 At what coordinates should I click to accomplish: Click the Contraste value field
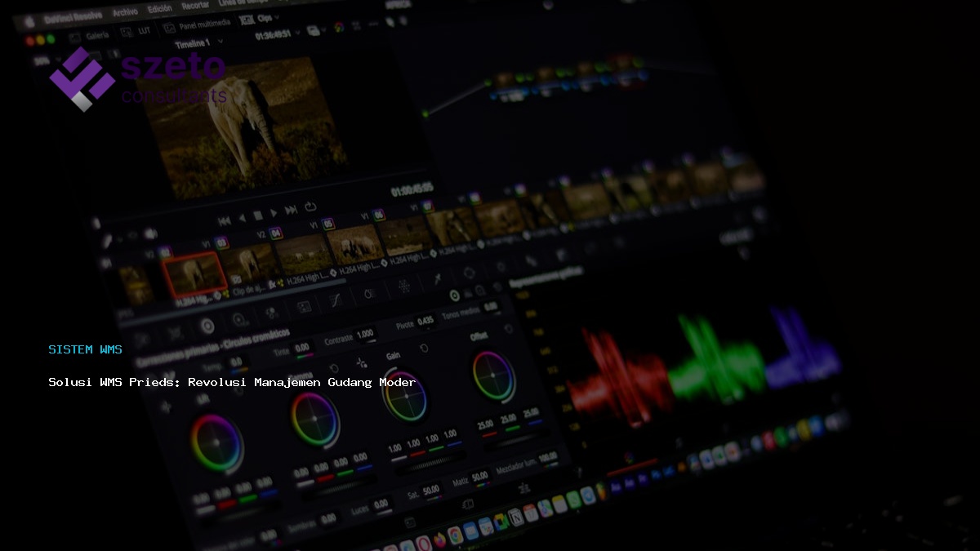(x=364, y=334)
